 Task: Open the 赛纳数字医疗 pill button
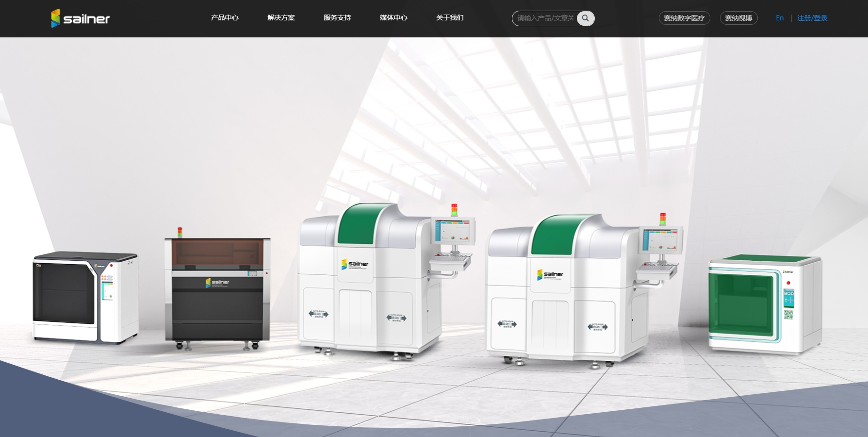tap(684, 18)
